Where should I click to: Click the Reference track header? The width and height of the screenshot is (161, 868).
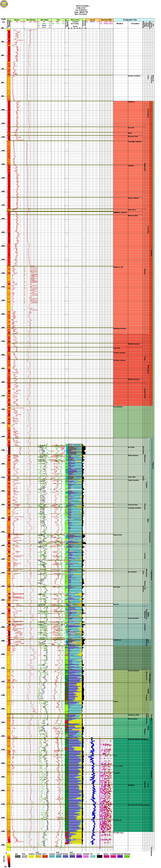(x=17, y=20)
